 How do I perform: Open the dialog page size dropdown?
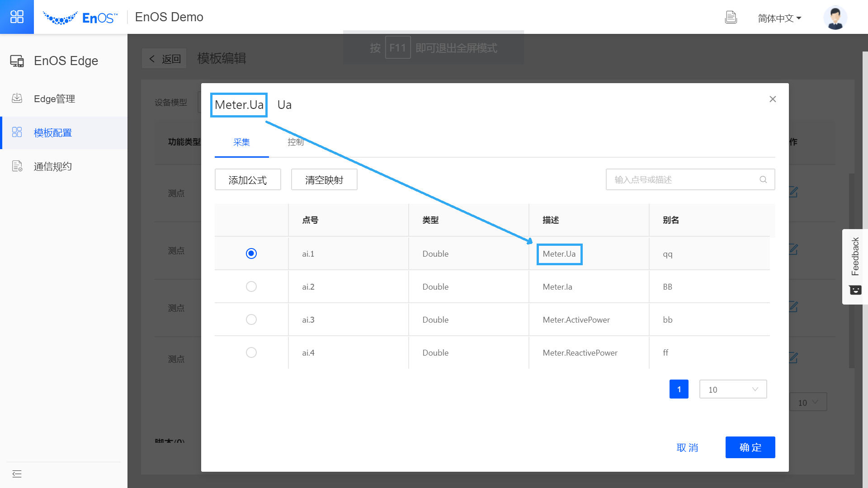coord(733,389)
